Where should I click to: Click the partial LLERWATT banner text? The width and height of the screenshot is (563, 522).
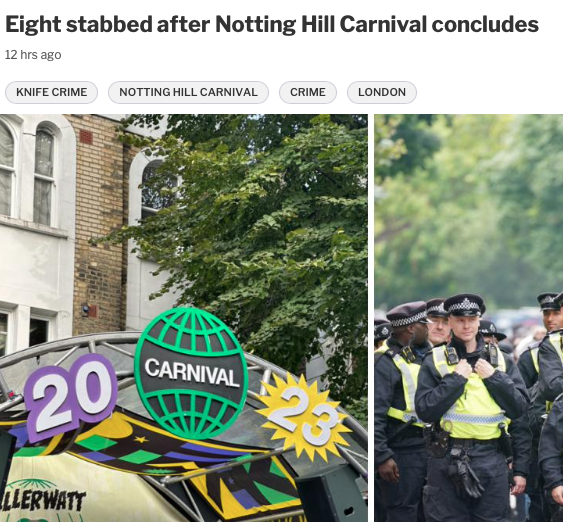[x=42, y=500]
